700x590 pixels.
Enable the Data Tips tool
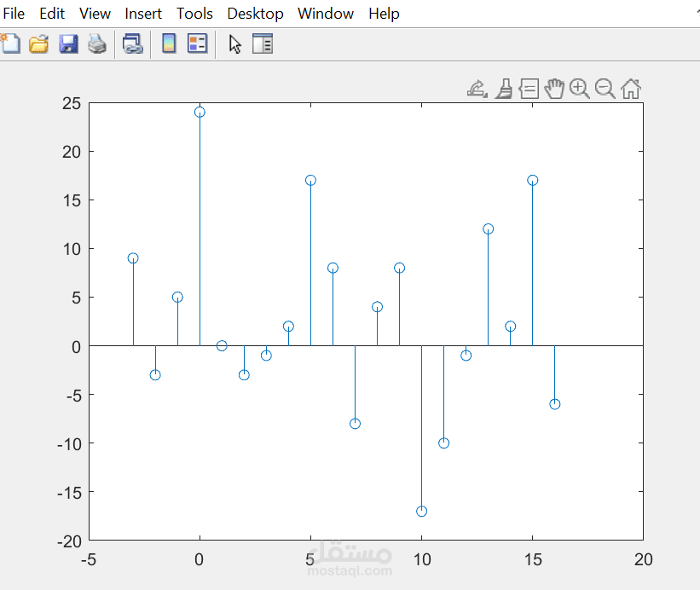(529, 89)
